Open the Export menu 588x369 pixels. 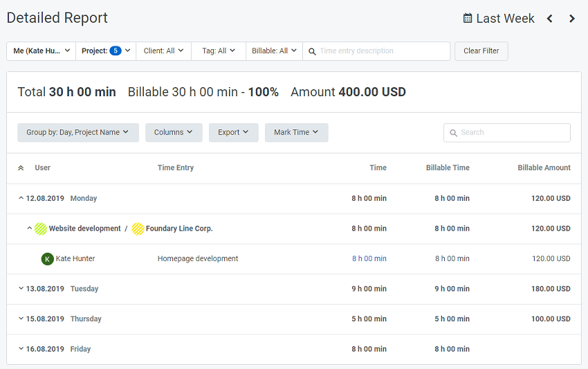point(234,132)
